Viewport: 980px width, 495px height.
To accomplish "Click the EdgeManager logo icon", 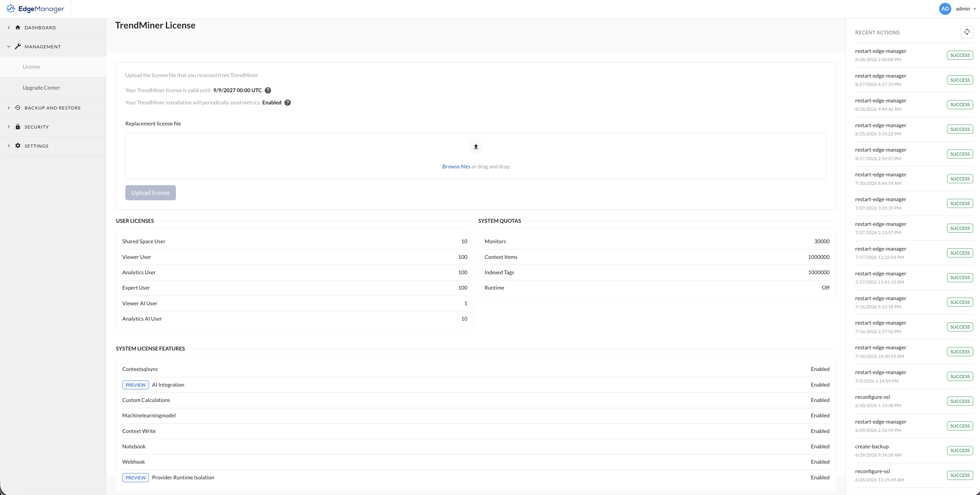I will (x=11, y=8).
